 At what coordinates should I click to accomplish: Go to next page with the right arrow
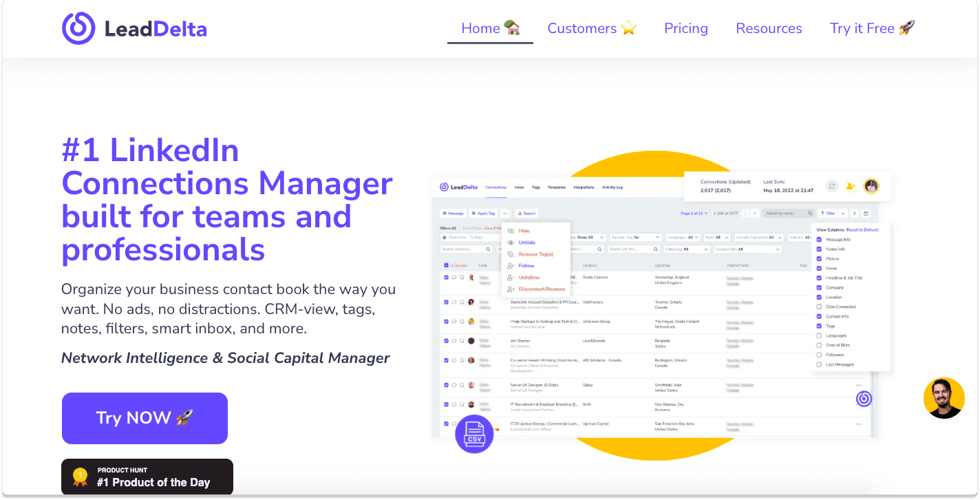[x=755, y=213]
